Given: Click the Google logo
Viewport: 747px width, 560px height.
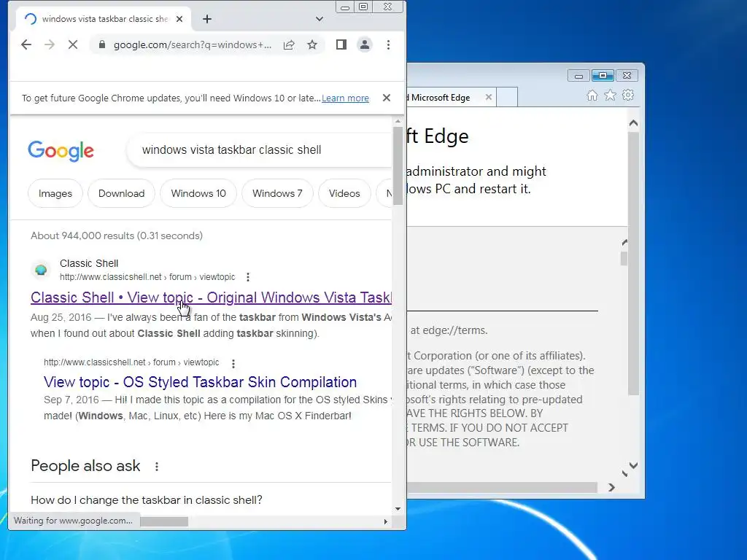Looking at the screenshot, I should coord(61,151).
